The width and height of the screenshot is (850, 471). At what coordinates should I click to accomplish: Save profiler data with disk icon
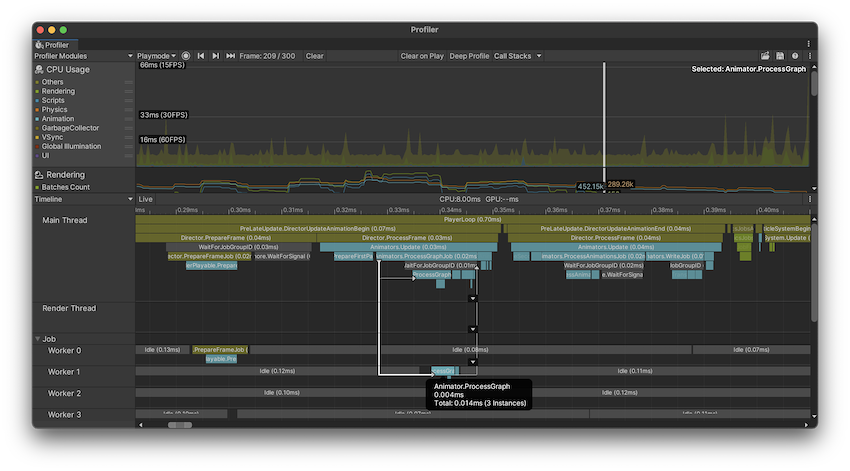click(x=780, y=56)
